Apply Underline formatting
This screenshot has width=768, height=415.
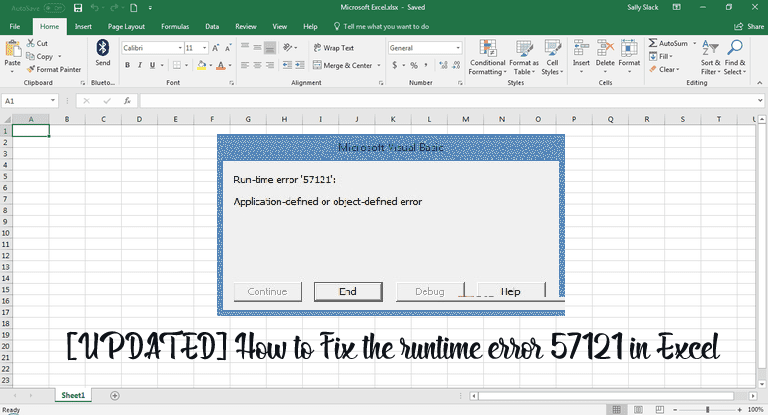tap(152, 65)
